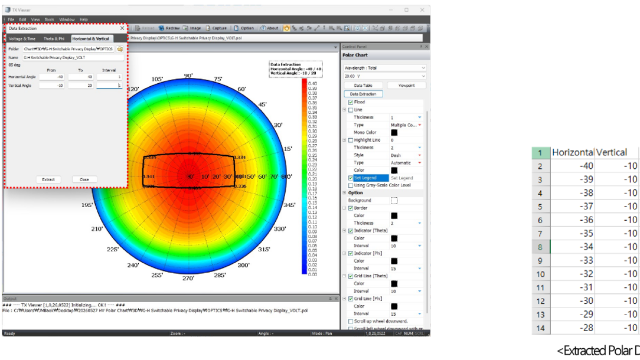Switch to Theta & Phi tab
The width and height of the screenshot is (640, 360).
click(x=54, y=38)
